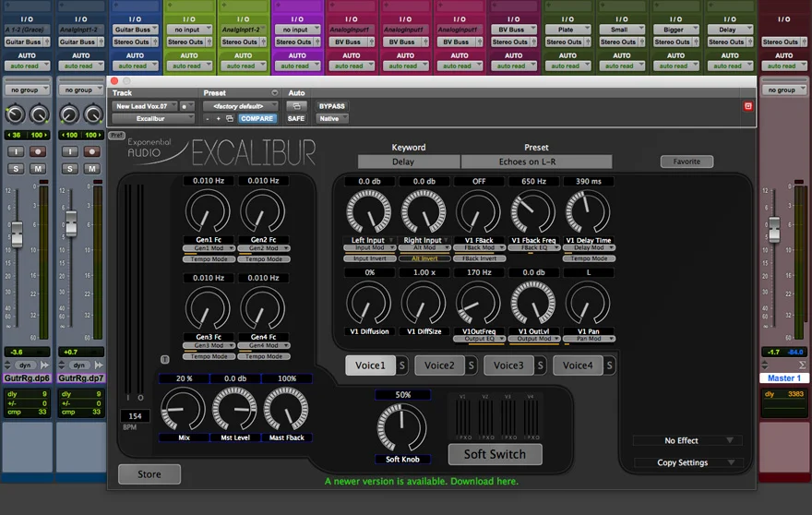The image size is (812, 515).
Task: Click the Auto plug-in automation enable icon
Action: (296, 106)
